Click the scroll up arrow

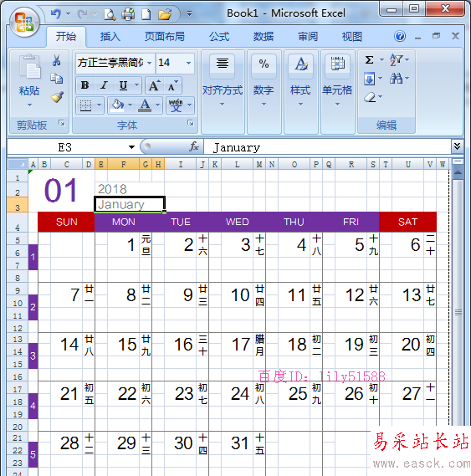point(458,172)
